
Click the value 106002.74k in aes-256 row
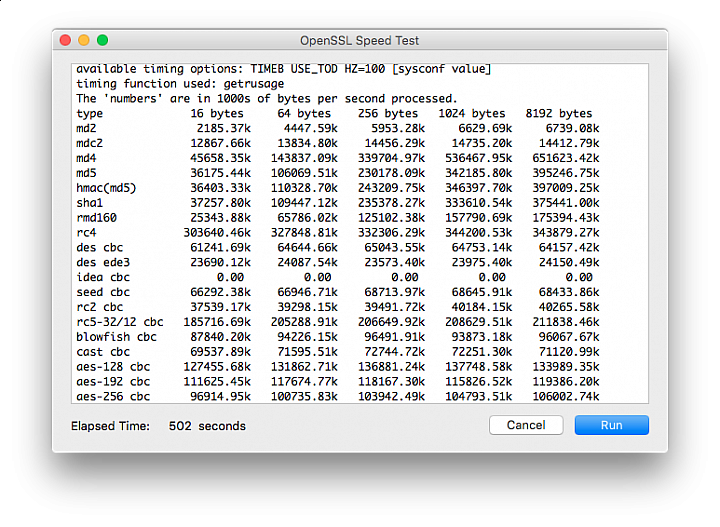point(566,397)
